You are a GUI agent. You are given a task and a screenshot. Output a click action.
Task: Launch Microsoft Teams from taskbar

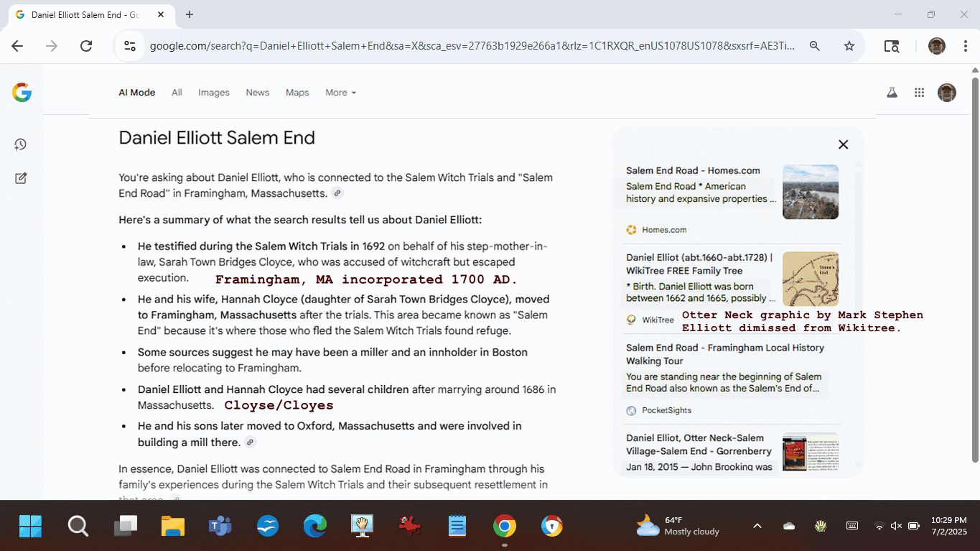click(x=220, y=527)
